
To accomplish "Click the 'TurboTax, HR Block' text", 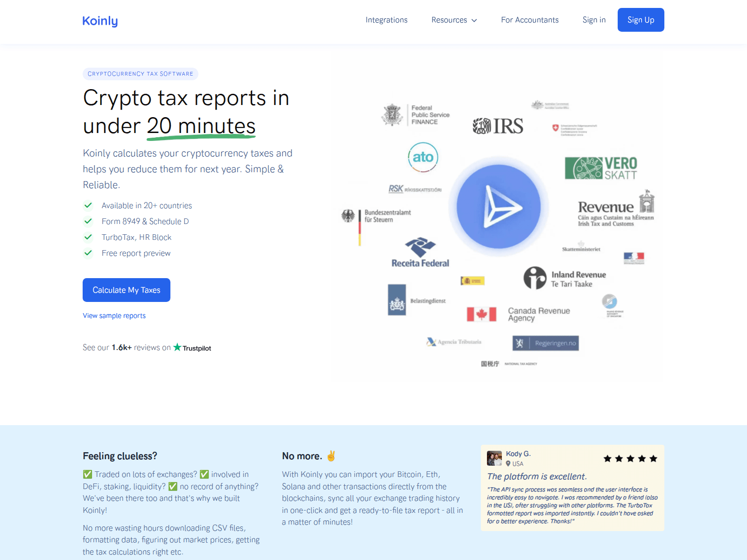I will click(136, 238).
